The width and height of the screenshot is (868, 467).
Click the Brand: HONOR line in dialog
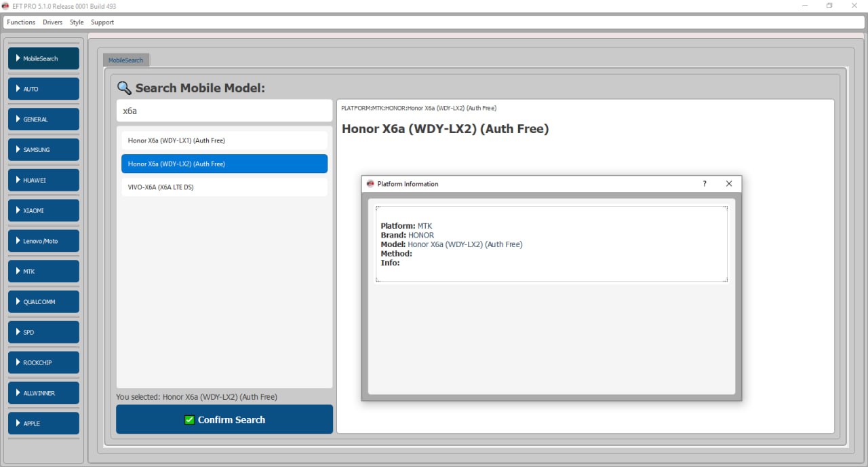[408, 236]
